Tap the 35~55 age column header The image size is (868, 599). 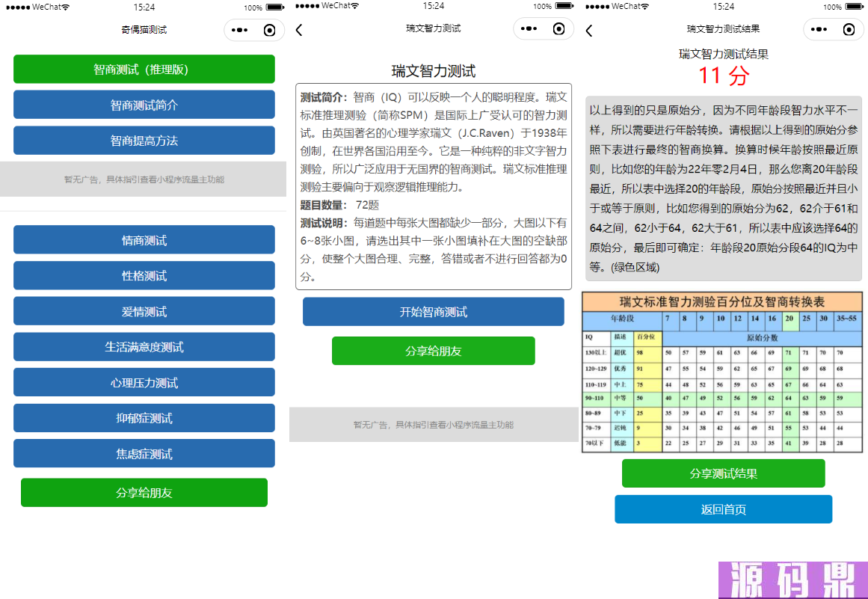846,319
